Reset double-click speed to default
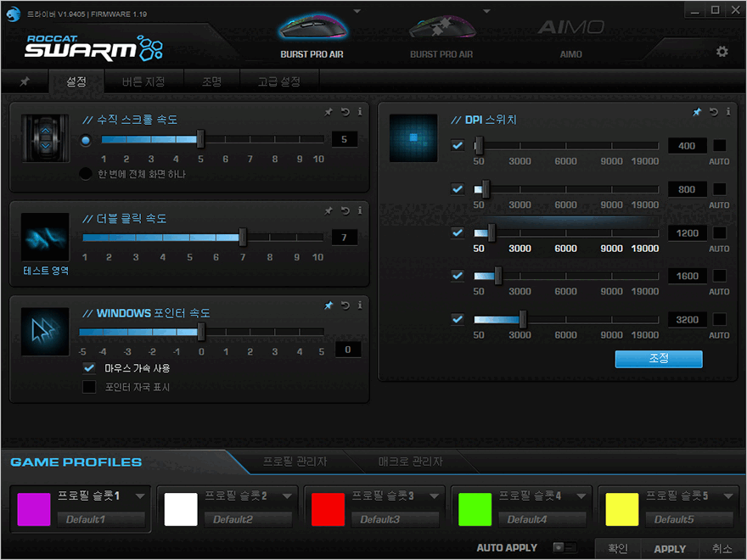This screenshot has height=560, width=747. pos(345,210)
